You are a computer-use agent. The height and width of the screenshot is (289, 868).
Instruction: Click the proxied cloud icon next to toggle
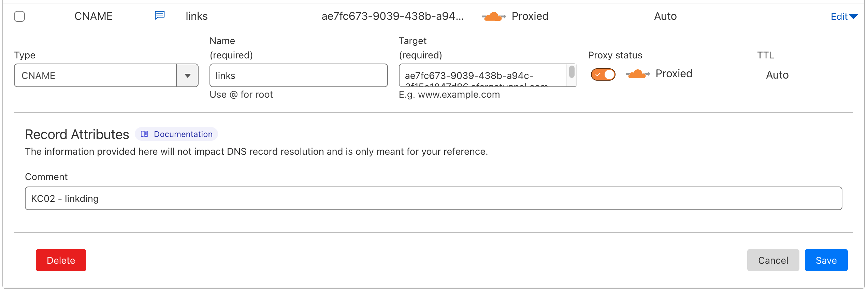point(637,74)
